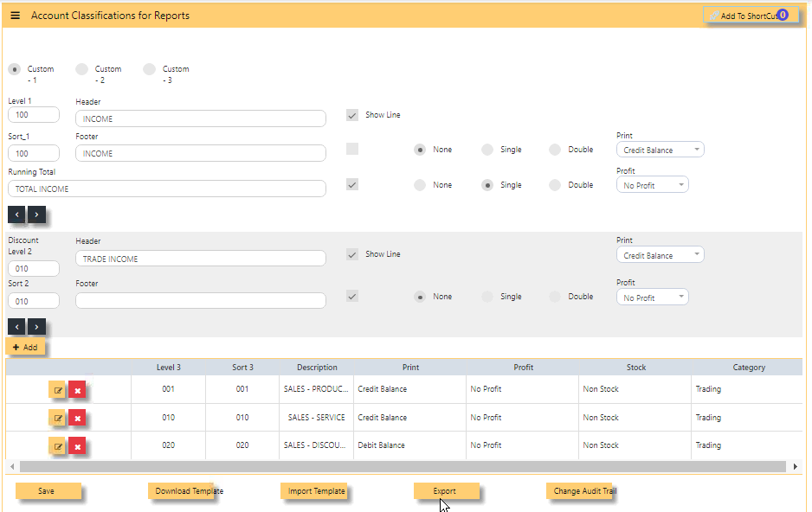Click the Running Total text field

click(x=167, y=189)
